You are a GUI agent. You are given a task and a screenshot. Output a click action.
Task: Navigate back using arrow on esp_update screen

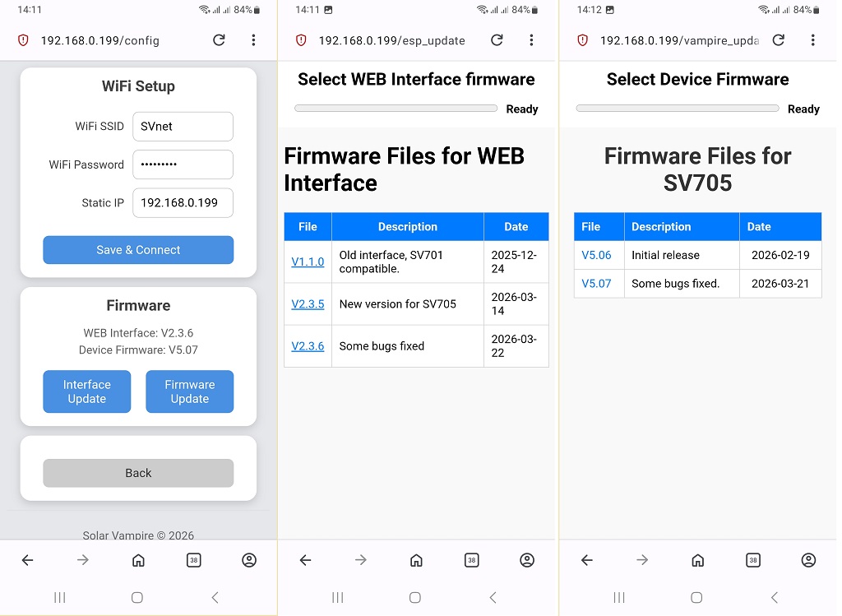click(x=305, y=560)
